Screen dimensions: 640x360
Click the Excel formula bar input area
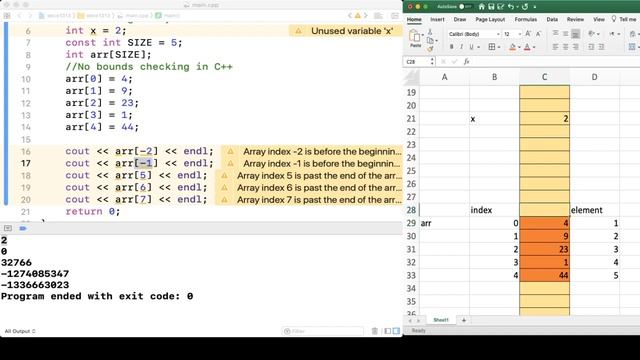[x=555, y=62]
